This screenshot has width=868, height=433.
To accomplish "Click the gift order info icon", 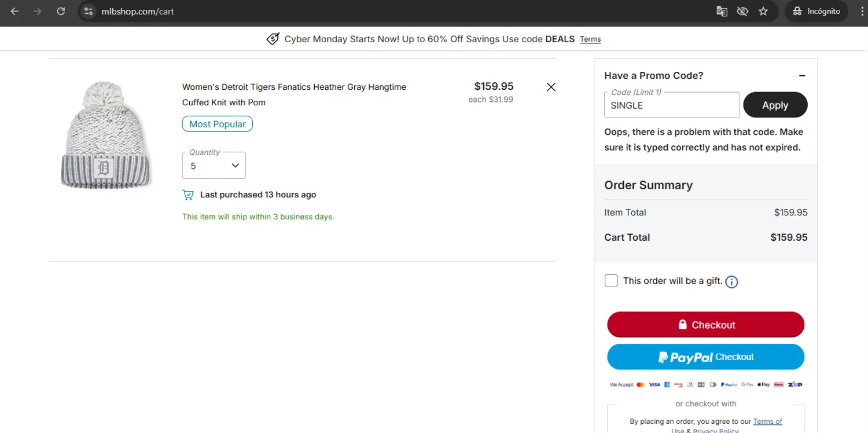I will (x=731, y=282).
